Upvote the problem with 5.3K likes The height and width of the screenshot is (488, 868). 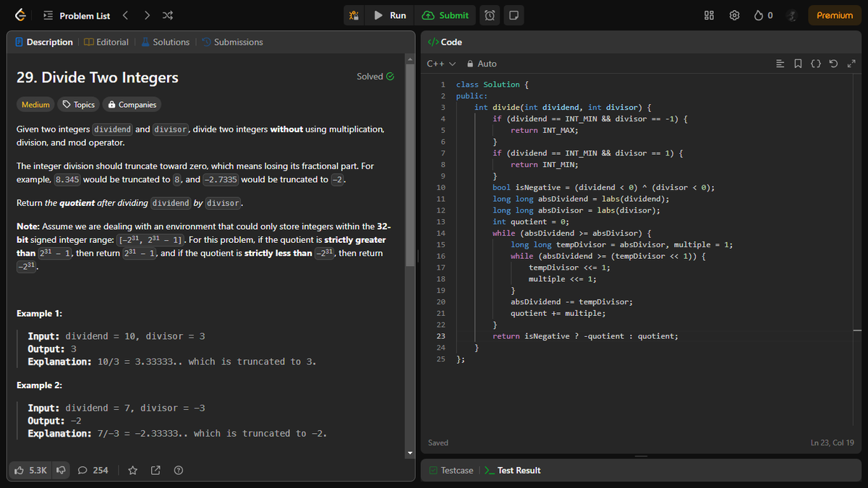click(x=31, y=470)
